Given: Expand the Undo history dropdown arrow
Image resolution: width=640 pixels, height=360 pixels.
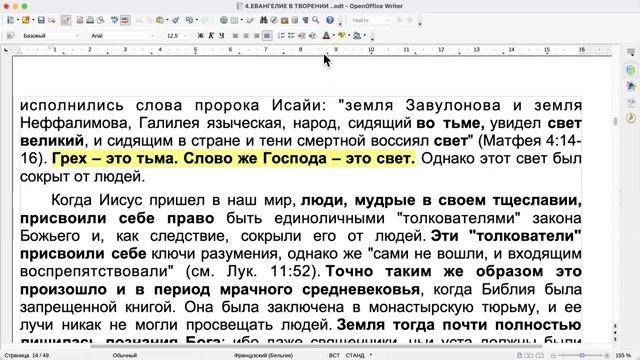Looking at the screenshot, I should tap(197, 20).
